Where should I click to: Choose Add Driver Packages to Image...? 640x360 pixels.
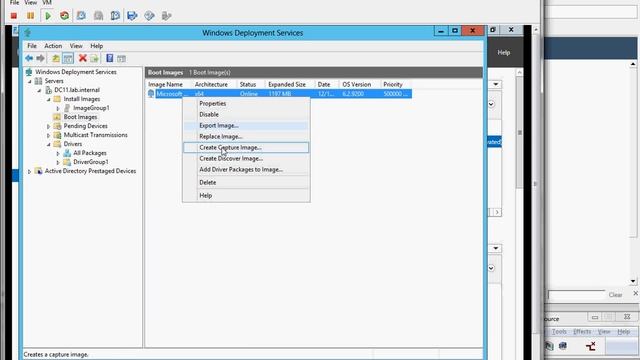point(246,169)
